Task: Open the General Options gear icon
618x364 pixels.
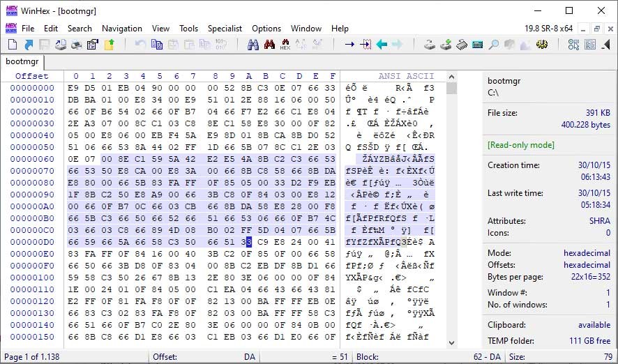Action: [542, 45]
